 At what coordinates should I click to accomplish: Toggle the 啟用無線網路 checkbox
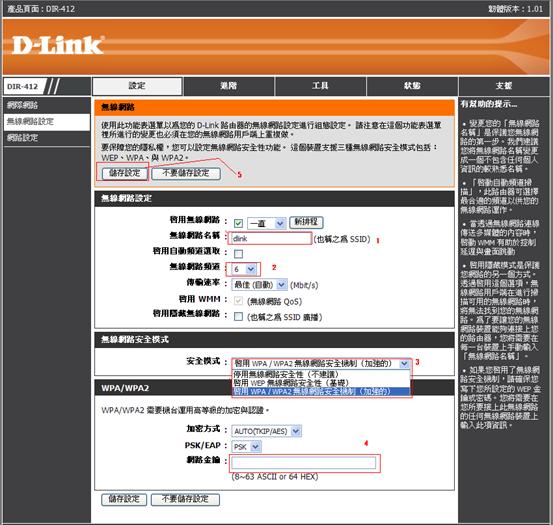pos(238,223)
